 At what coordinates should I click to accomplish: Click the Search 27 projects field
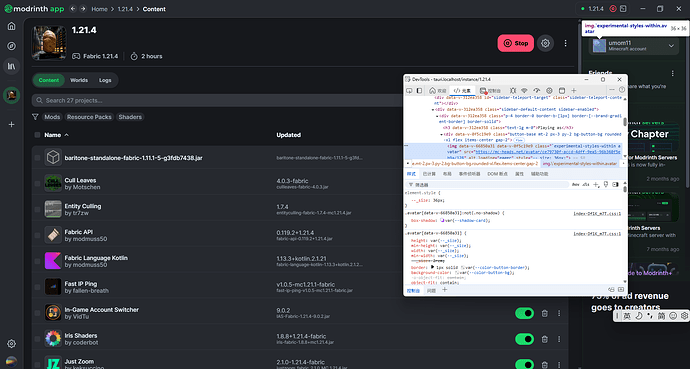click(x=217, y=100)
